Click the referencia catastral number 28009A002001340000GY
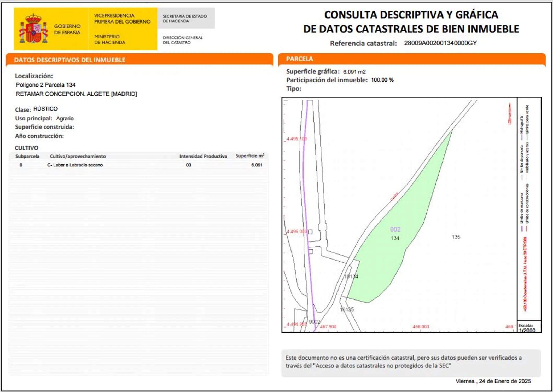This screenshot has height=392, width=553. 440,43
